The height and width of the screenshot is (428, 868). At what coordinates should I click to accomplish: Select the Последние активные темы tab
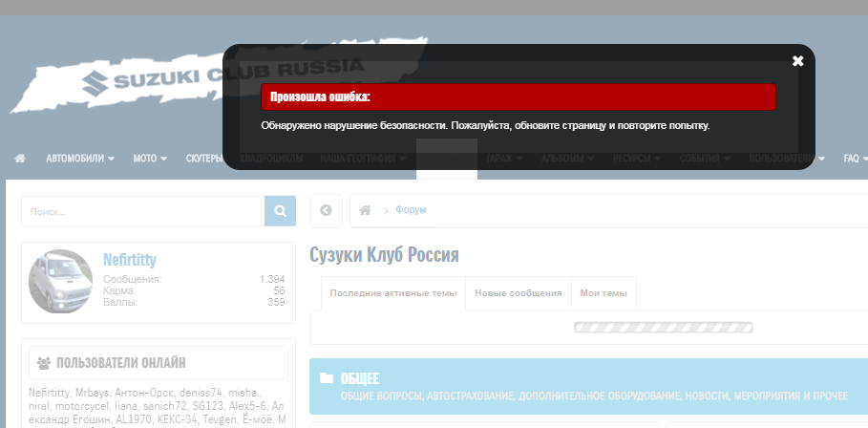(393, 293)
